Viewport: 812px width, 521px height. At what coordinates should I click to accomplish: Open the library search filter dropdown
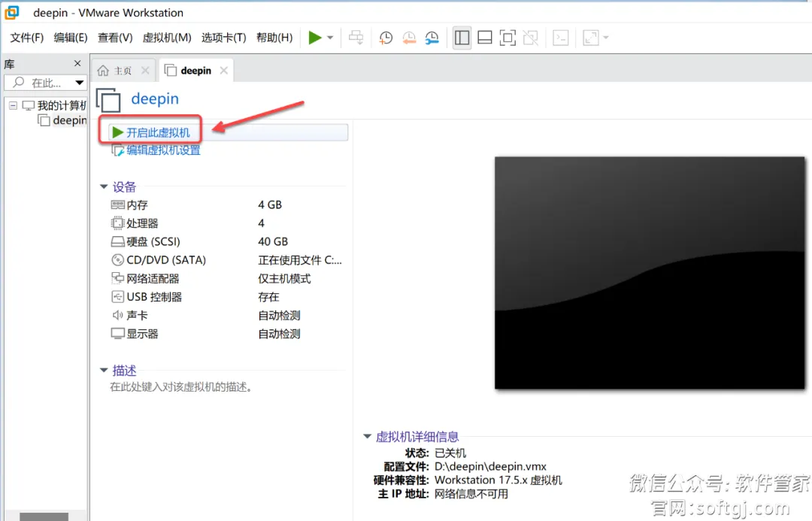pos(79,83)
